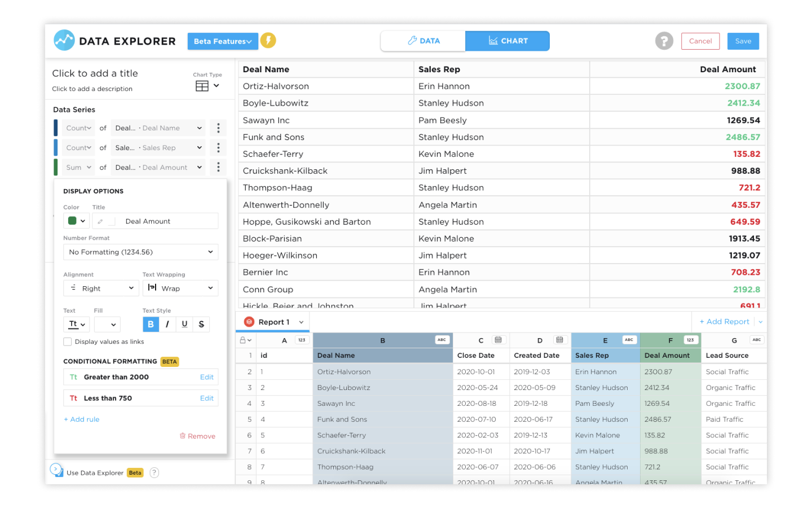Viewport: 812px width, 508px height.
Task: Open the green series color swatch
Action: pyautogui.click(x=77, y=221)
